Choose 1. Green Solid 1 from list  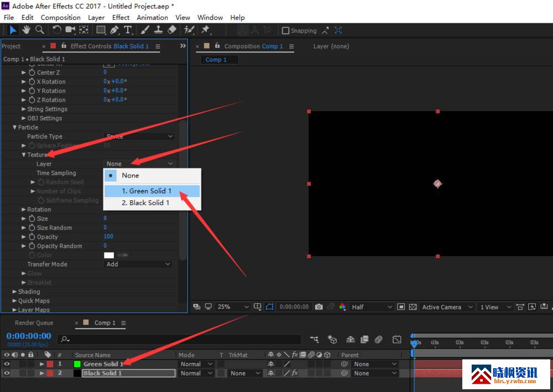click(152, 191)
